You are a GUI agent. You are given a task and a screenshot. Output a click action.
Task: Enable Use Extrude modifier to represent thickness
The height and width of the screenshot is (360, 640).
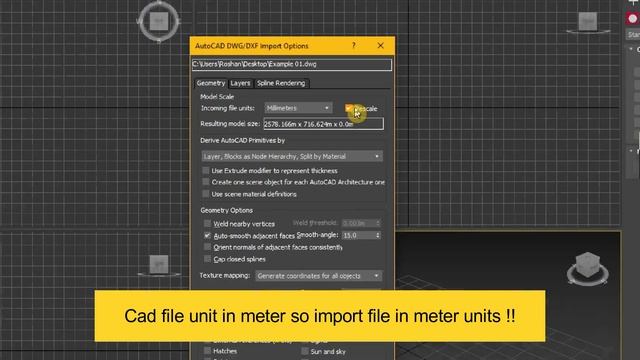pyautogui.click(x=206, y=170)
